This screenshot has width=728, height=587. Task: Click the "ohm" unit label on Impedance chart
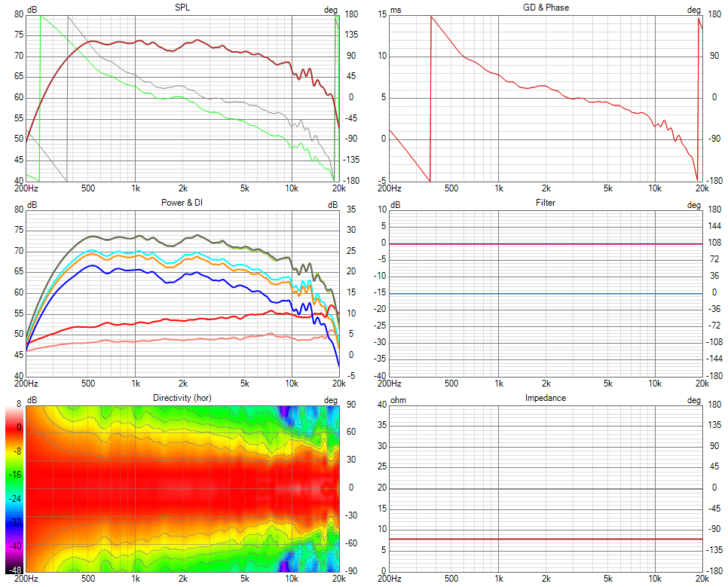398,400
